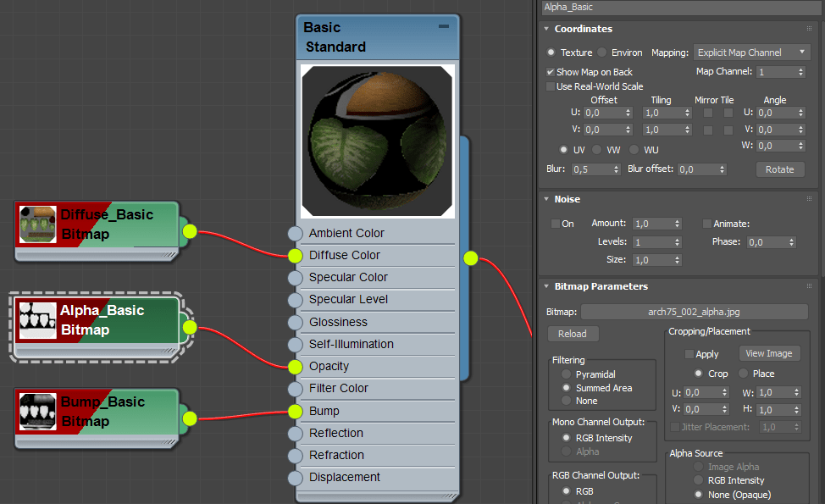This screenshot has width=825, height=504.
Task: Select the Alpha_Basic bitmap node thumbnail
Action: [37, 320]
